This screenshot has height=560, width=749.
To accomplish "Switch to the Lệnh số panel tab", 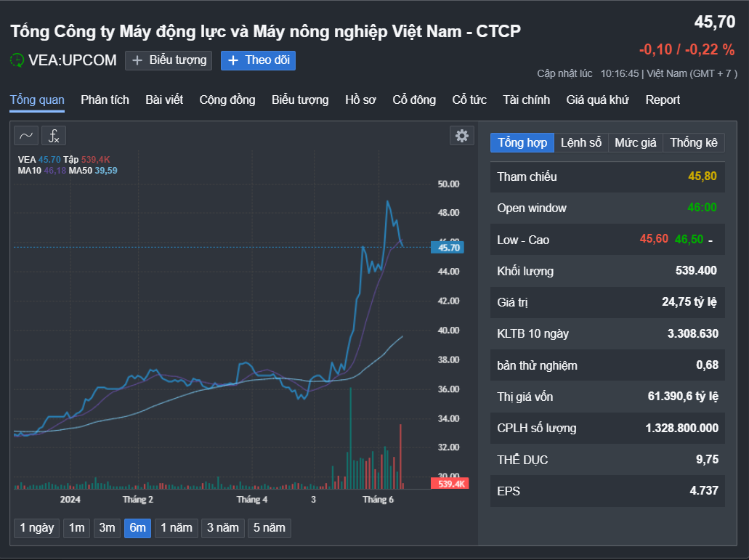I will pos(581,143).
